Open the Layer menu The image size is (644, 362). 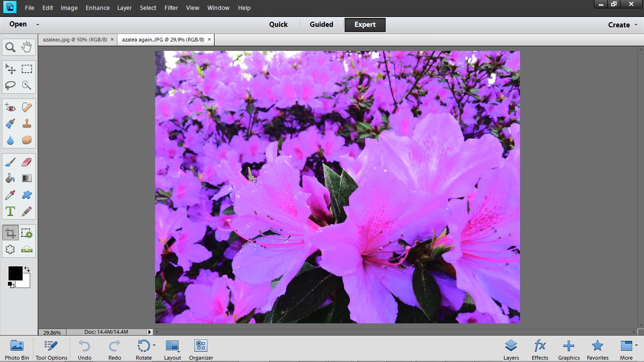pos(124,8)
